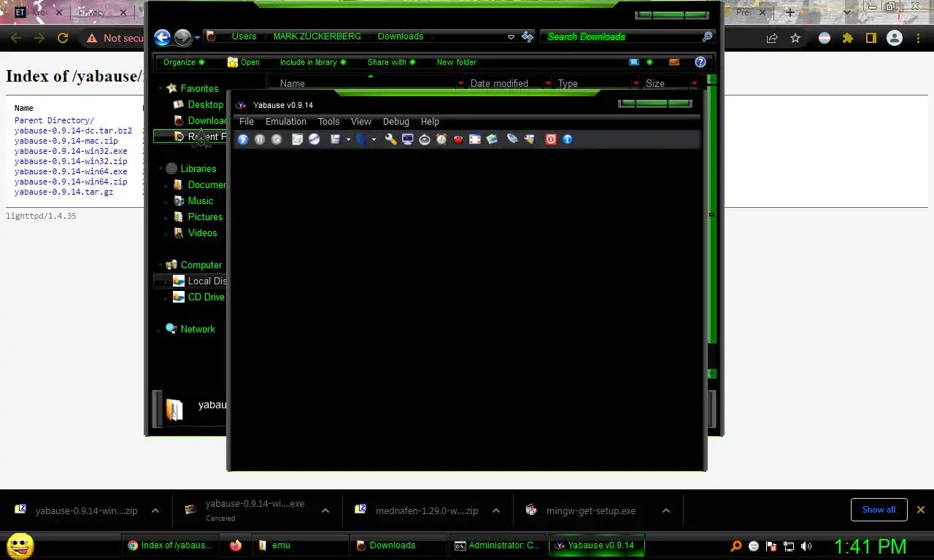Click New folder in Explorer toolbar
934x560 pixels.
coord(457,62)
